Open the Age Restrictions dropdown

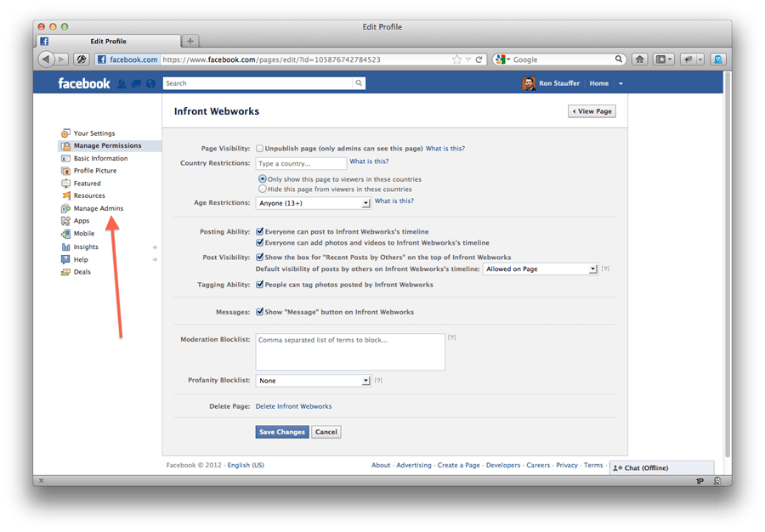click(x=313, y=203)
